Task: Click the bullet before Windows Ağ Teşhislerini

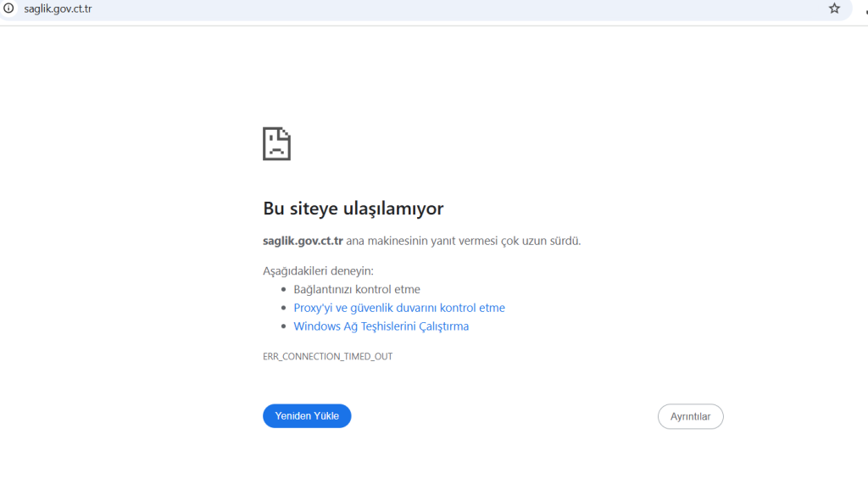Action: (284, 326)
